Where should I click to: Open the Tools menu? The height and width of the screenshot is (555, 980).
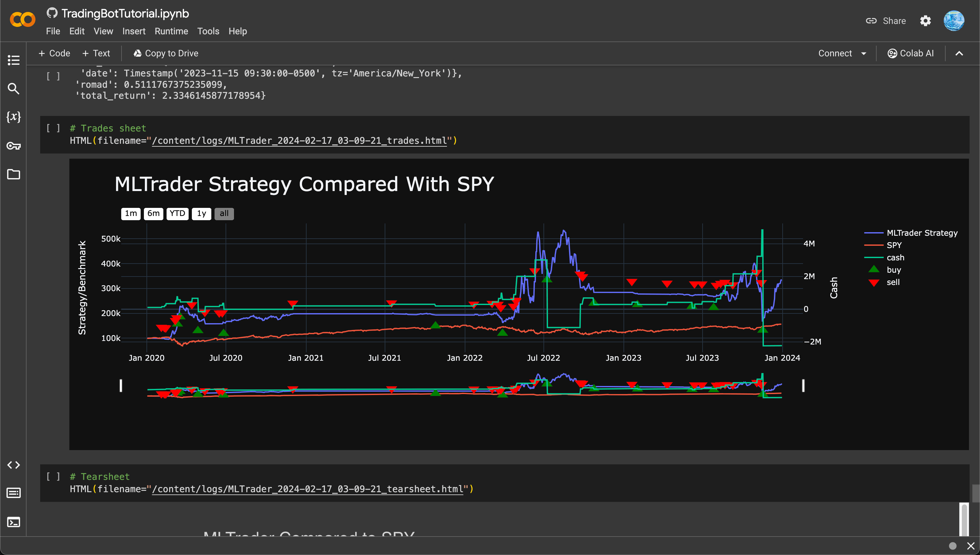click(x=208, y=31)
